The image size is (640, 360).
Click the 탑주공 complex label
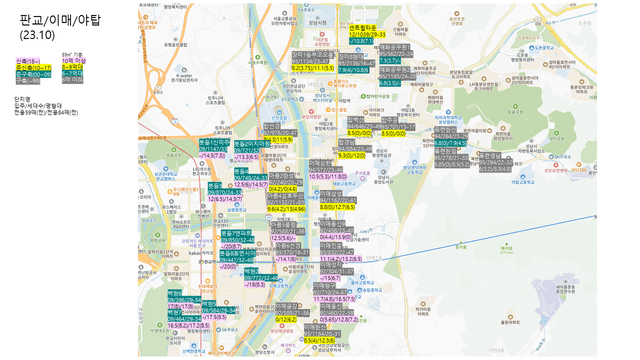(389, 120)
